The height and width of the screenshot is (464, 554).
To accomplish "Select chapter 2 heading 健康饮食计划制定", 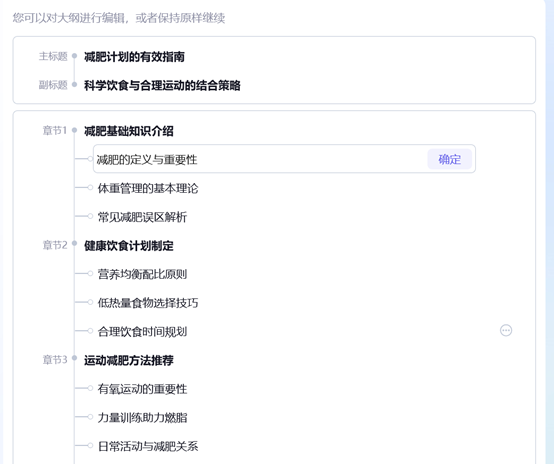I will coord(129,246).
